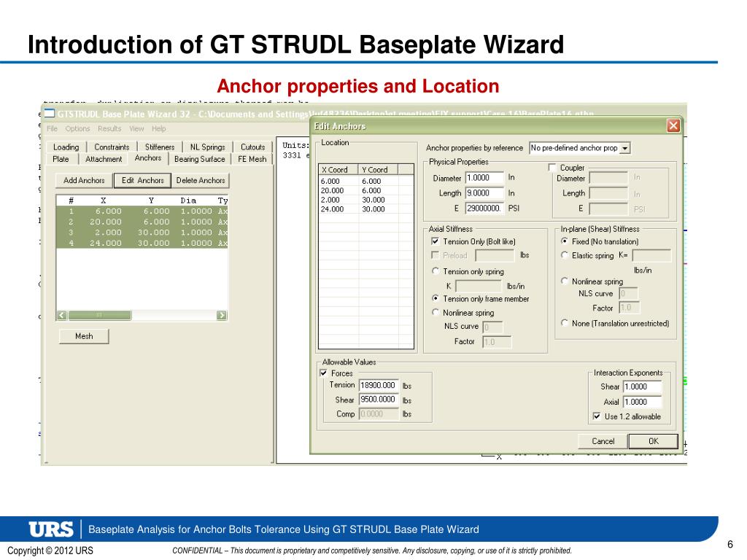Switch to the Loading tab
Screen dimensions: 747x560
point(66,147)
